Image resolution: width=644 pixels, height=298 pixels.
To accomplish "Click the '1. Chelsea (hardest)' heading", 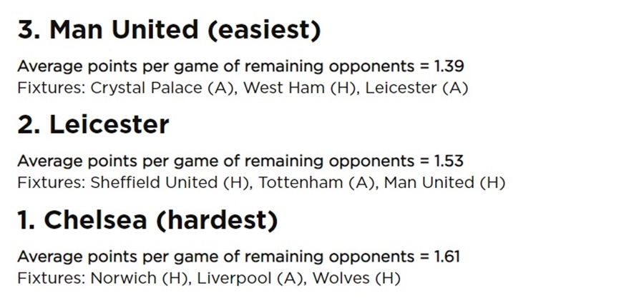I will (x=147, y=220).
